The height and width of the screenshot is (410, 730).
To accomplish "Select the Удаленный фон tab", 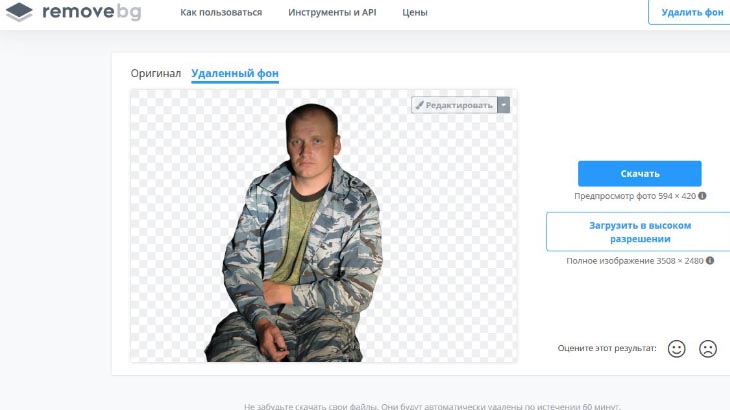I will 235,74.
